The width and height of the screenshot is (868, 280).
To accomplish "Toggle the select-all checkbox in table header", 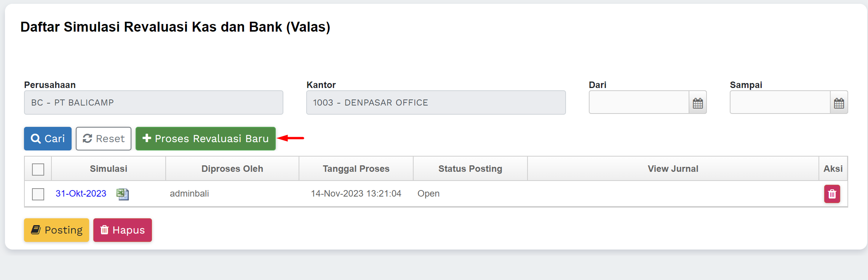I will (x=38, y=169).
